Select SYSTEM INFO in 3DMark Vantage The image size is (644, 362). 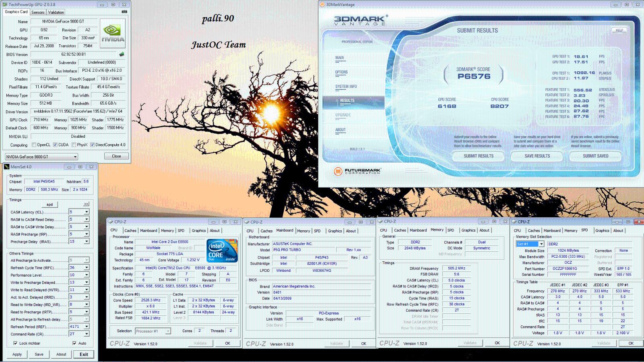point(346,87)
